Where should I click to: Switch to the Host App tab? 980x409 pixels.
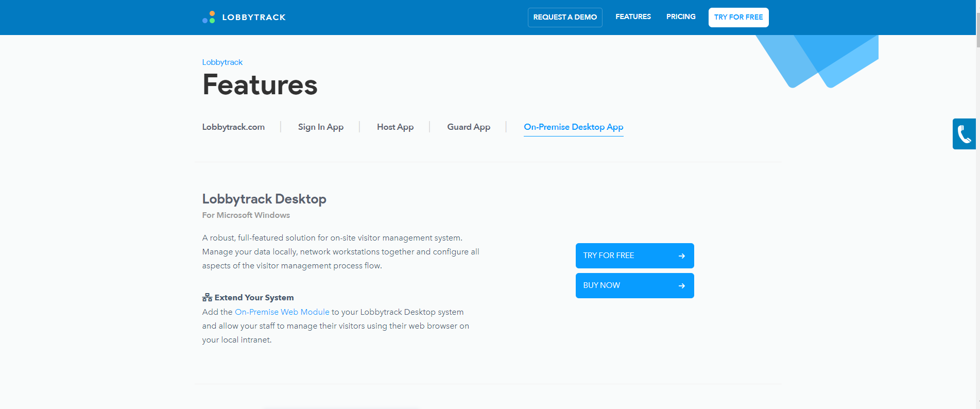coord(396,127)
